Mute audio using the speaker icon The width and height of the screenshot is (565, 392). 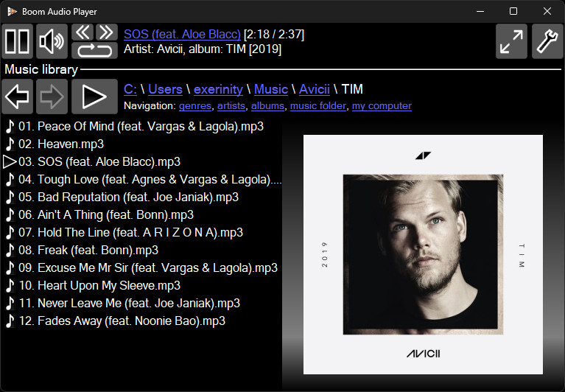[52, 41]
